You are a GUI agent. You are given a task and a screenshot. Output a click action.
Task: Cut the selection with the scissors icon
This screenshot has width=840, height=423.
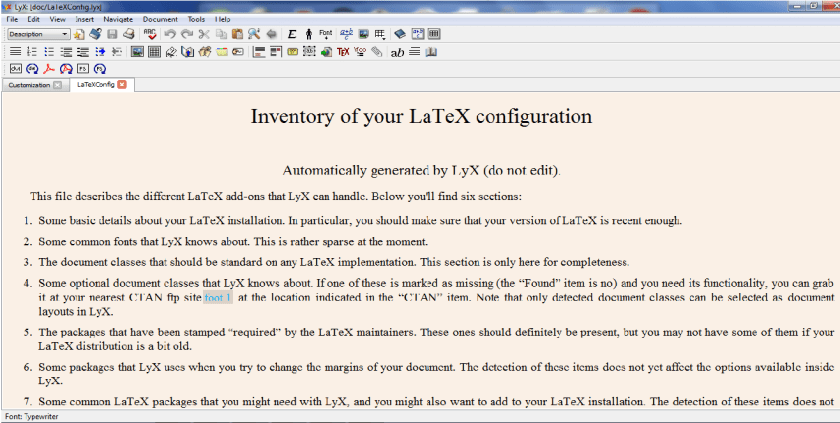tap(204, 34)
